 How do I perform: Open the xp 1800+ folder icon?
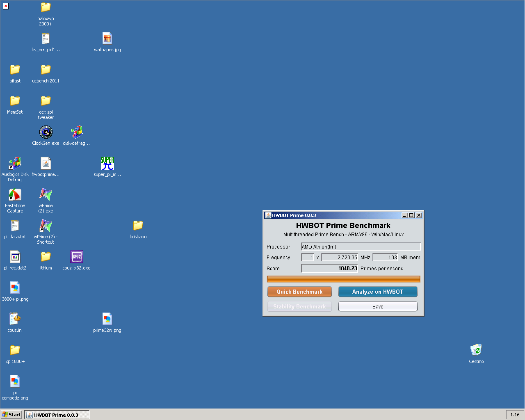click(15, 350)
